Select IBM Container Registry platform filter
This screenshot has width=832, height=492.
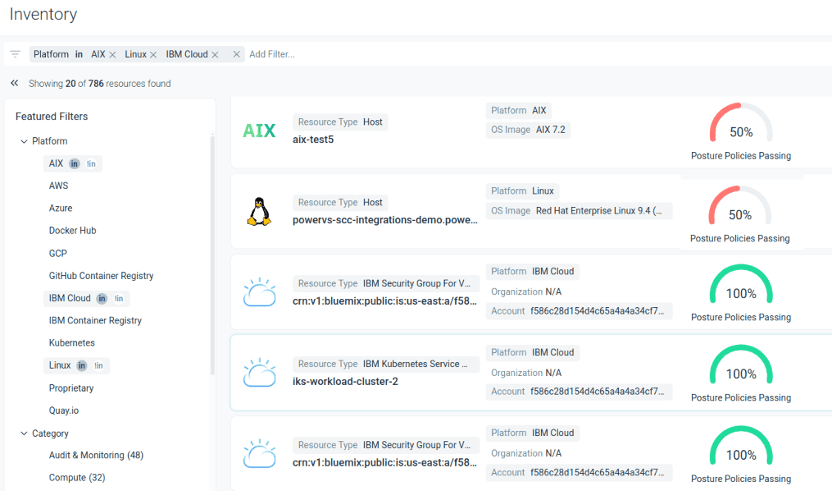96,321
